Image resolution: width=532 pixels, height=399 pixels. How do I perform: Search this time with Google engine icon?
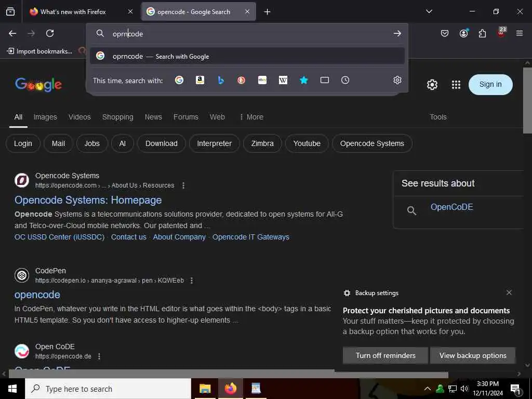(x=179, y=80)
